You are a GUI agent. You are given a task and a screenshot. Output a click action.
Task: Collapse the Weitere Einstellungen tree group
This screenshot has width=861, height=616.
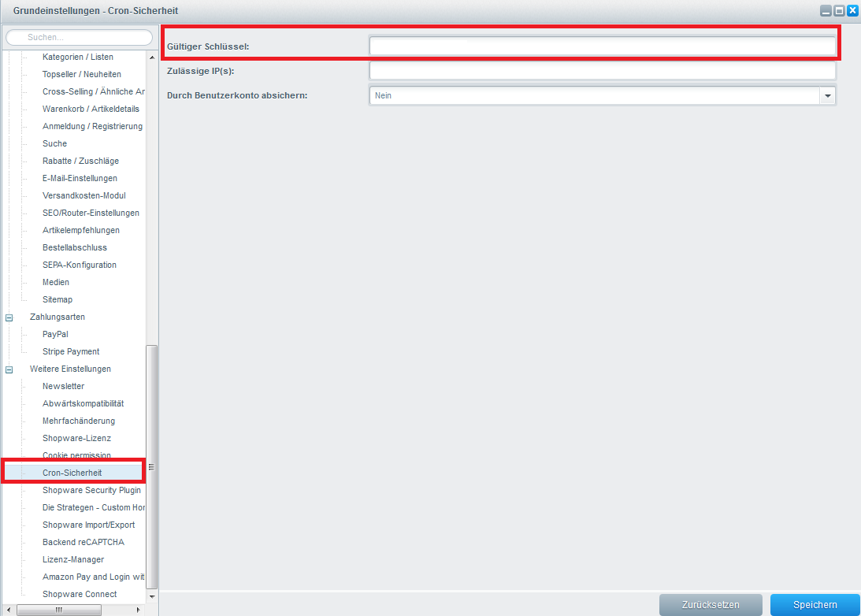(9, 369)
